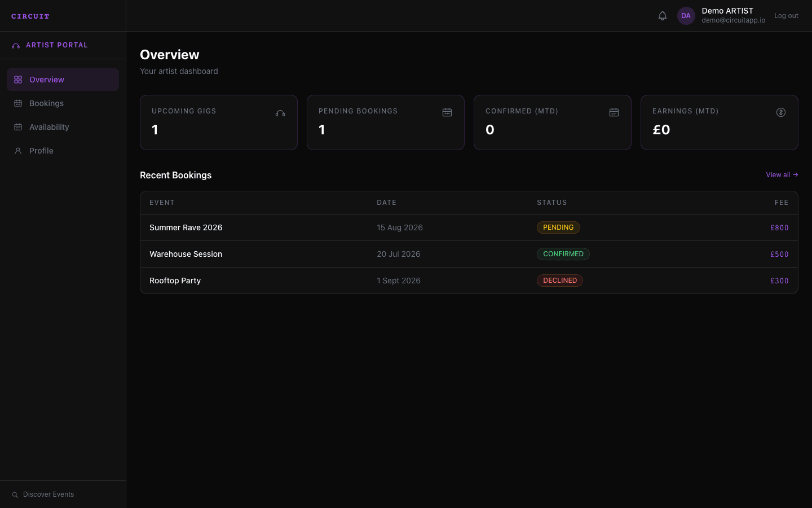Click the PENDING status badge

tap(558, 227)
